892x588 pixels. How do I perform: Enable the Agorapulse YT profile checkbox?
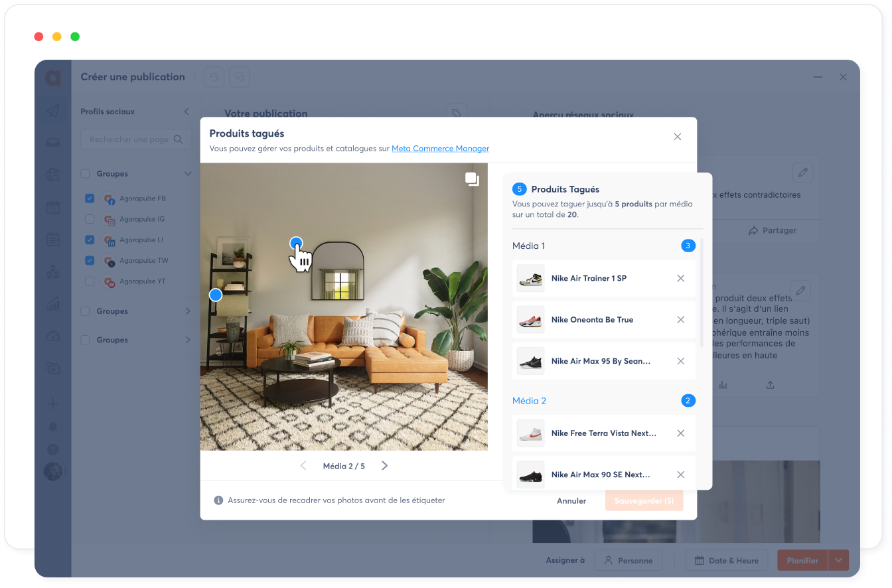90,281
